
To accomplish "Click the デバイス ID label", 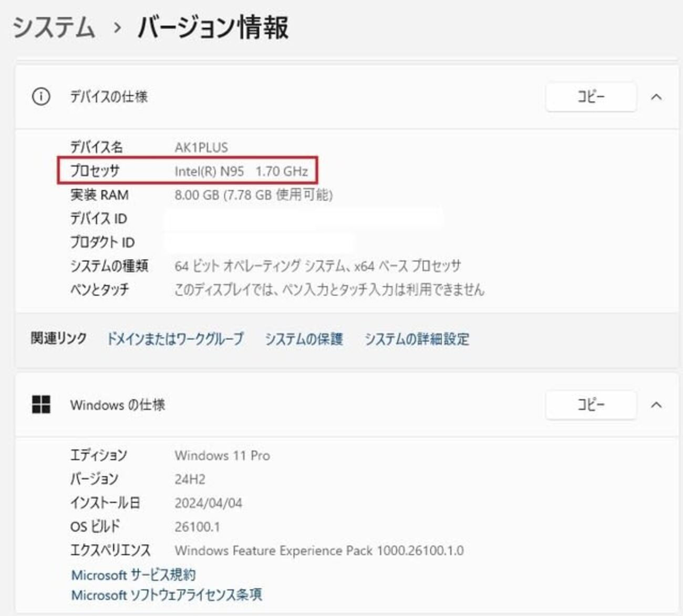I will click(x=99, y=219).
